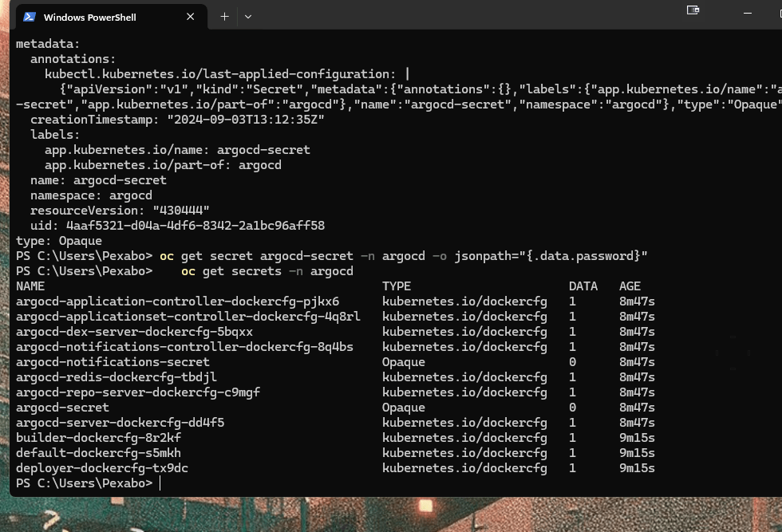Click 'app.kubernetes.io/name: argocd-secret' line
Image resolution: width=782 pixels, height=532 pixels.
pyautogui.click(x=177, y=150)
